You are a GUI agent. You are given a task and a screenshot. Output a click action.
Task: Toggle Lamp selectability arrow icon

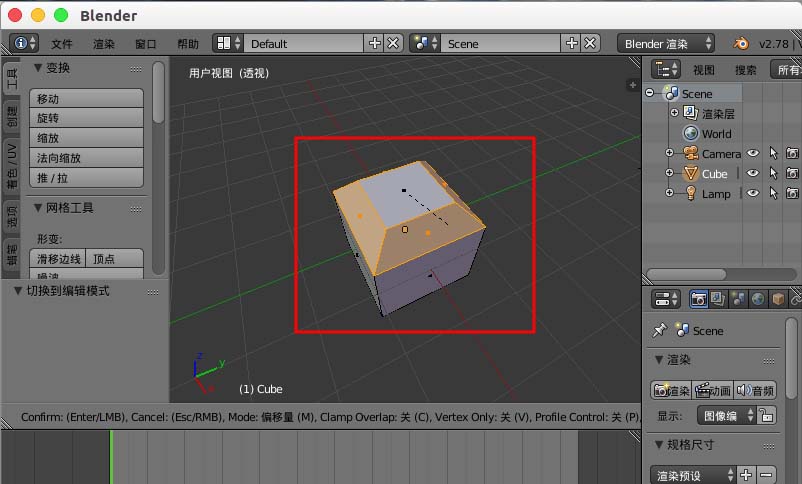[773, 193]
